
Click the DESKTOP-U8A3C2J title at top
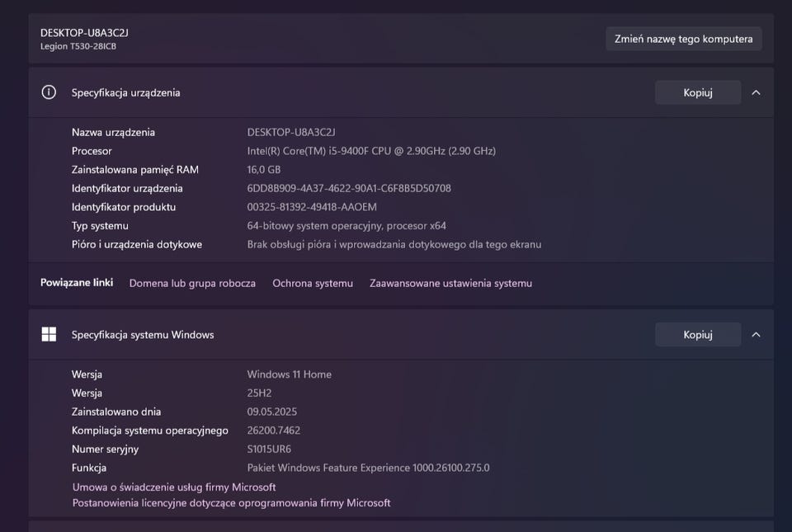click(84, 32)
